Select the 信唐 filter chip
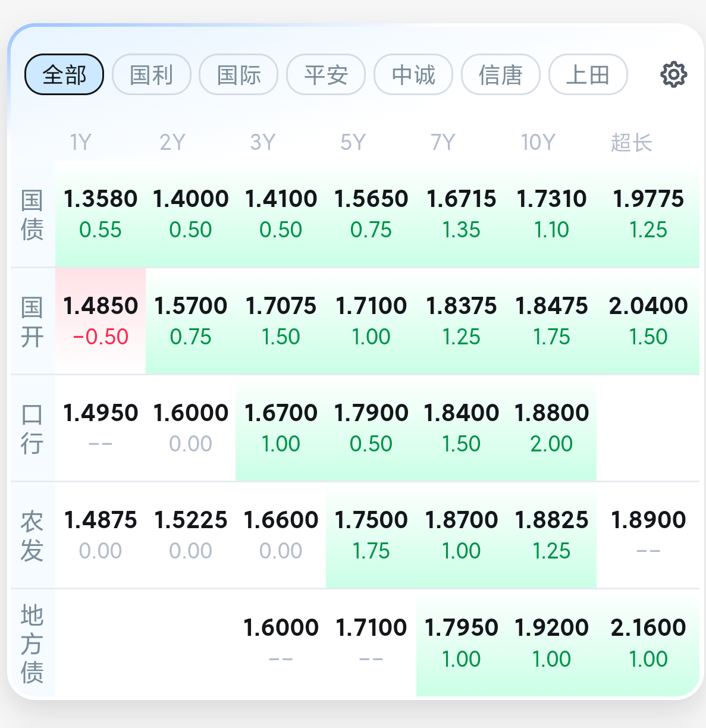 coord(501,75)
